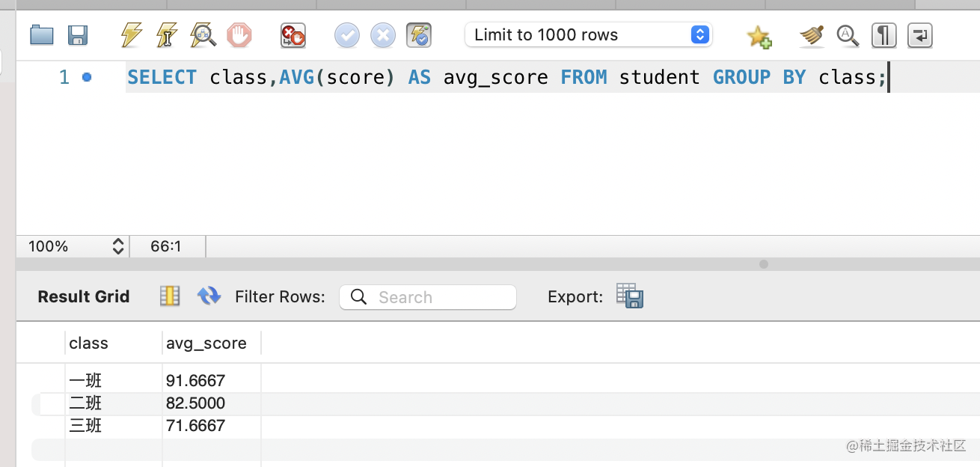The height and width of the screenshot is (467, 980).
Task: Open the find magnifier in the toolbar
Action: pos(848,35)
